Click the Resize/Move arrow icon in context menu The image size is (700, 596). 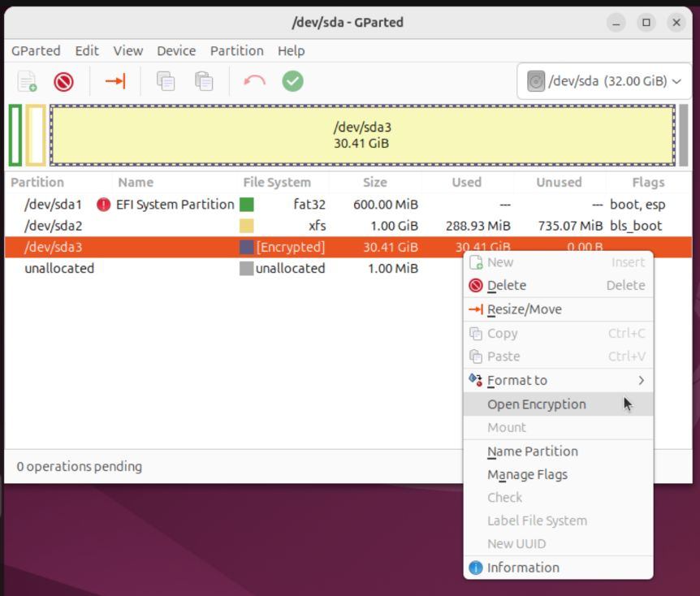[476, 309]
